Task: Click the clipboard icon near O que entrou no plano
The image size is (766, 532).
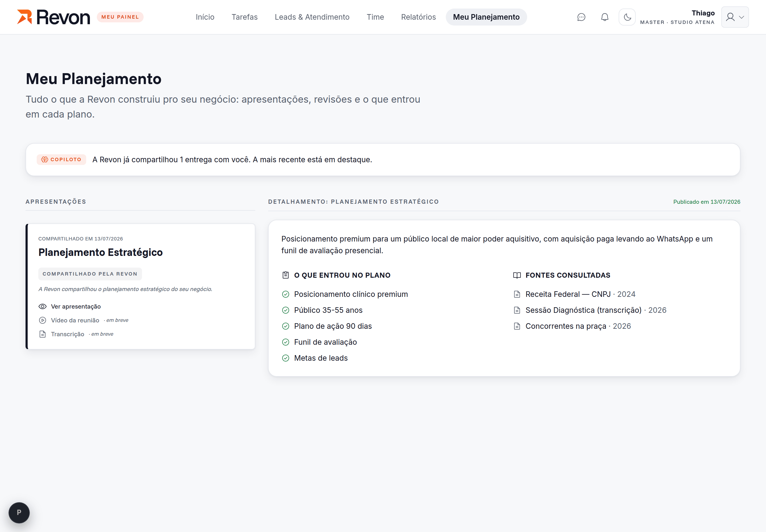Action: tap(285, 275)
